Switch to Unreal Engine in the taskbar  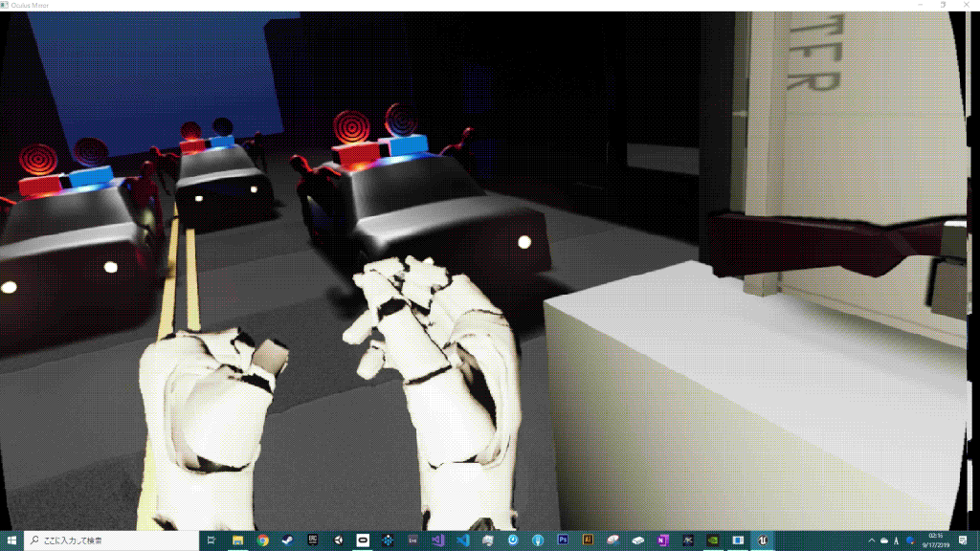pos(762,540)
